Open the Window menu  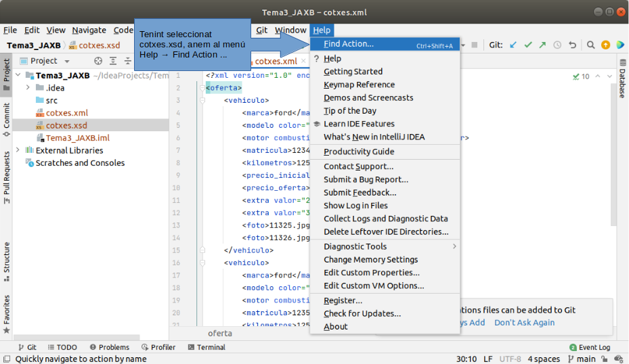pyautogui.click(x=290, y=30)
